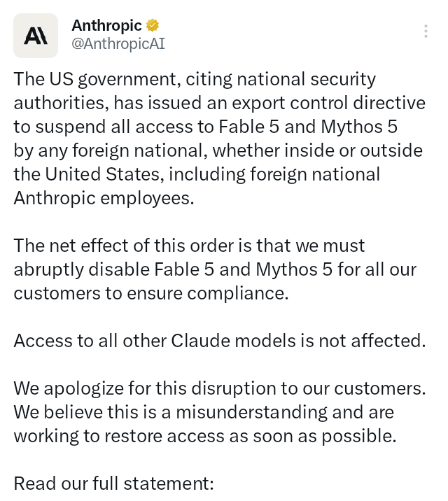This screenshot has width=448, height=501.
Task: Click the "Anthropic employees." text
Action: [104, 199]
